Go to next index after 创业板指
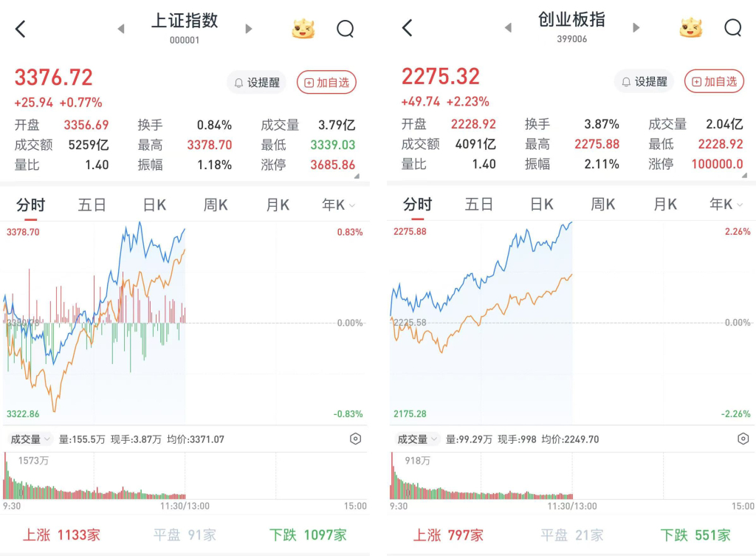 (x=636, y=28)
